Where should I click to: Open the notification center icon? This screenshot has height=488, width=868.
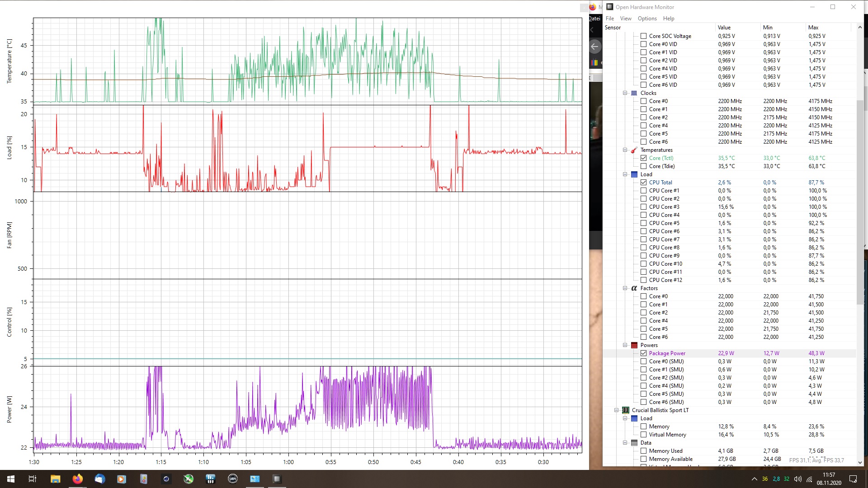coord(853,479)
